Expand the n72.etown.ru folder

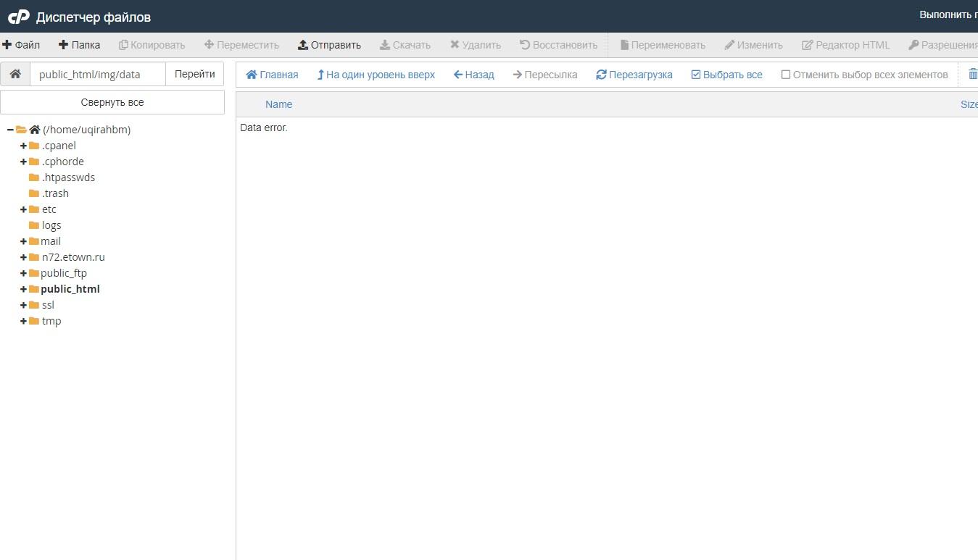point(23,257)
